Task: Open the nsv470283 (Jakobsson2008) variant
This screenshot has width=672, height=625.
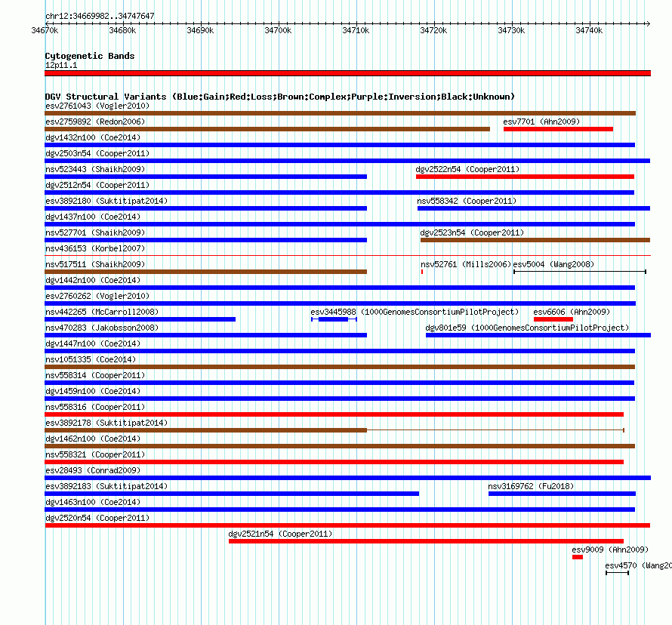Action: (205, 335)
